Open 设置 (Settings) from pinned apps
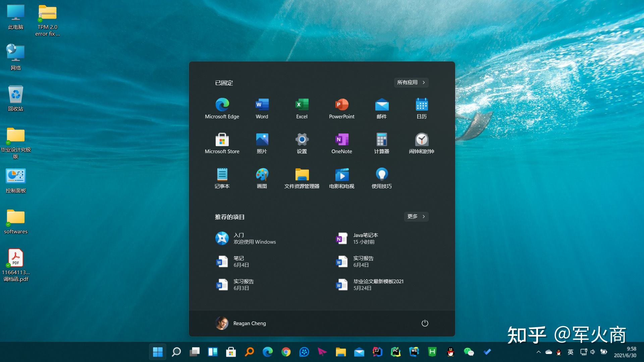 (x=302, y=143)
